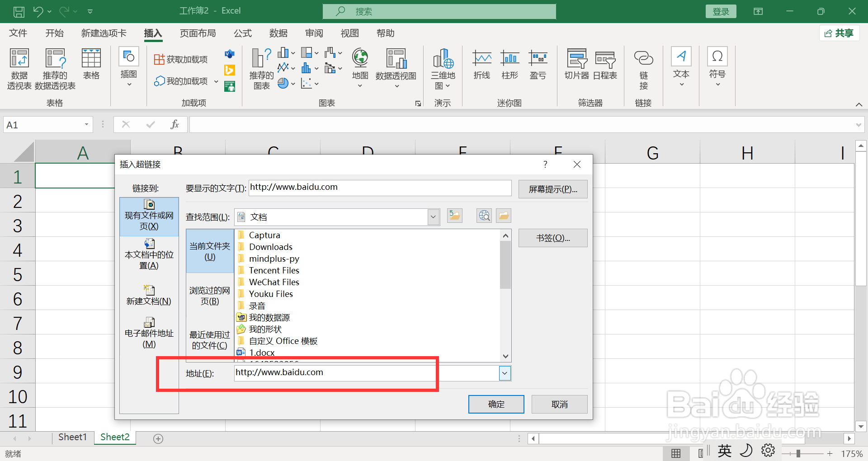
Task: Click the Link (链接) icon
Action: coord(644,69)
